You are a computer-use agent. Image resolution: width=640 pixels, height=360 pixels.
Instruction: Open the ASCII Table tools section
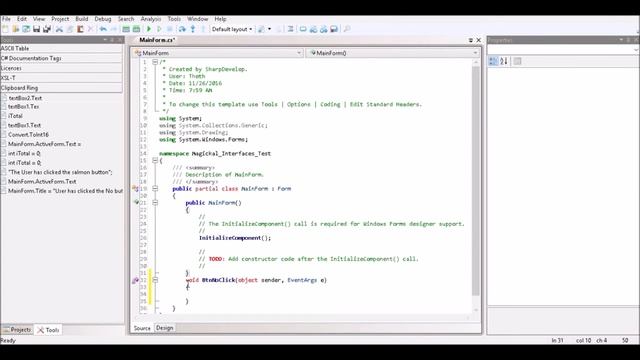61,49
